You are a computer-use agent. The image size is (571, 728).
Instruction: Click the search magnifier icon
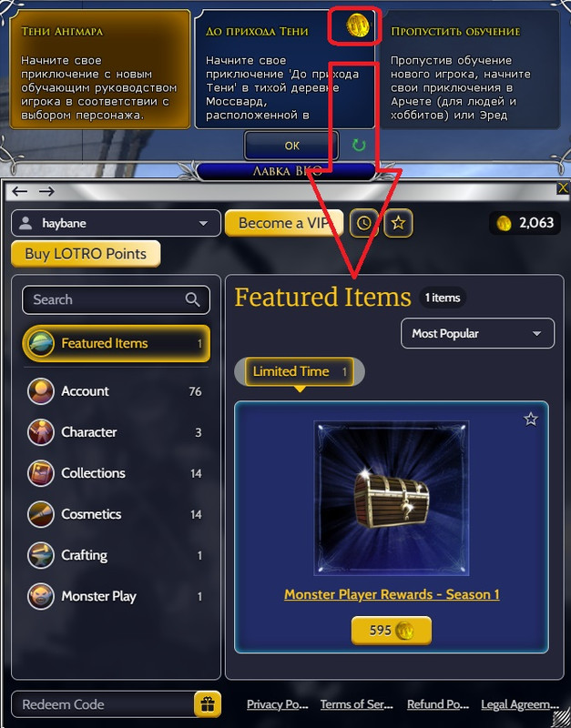click(192, 299)
